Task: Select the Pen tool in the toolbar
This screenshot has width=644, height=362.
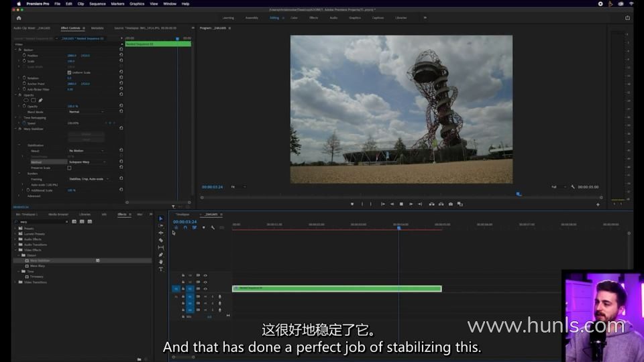Action: tap(161, 255)
